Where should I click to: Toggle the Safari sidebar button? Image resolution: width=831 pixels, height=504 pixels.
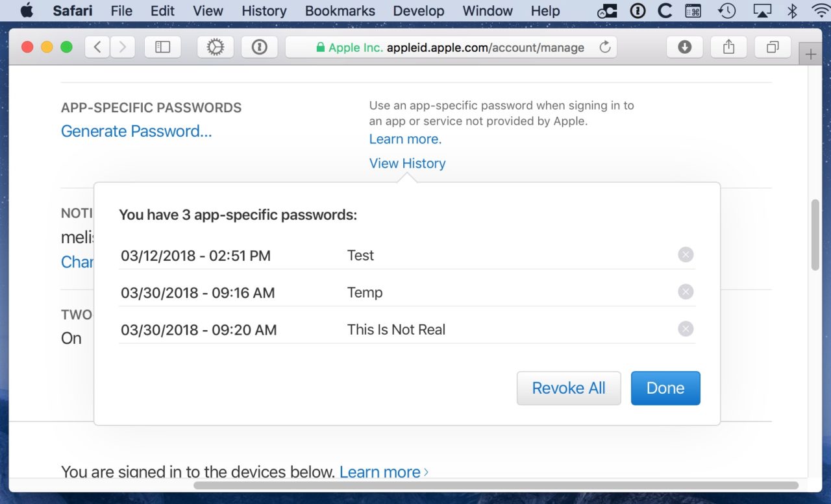pos(162,47)
